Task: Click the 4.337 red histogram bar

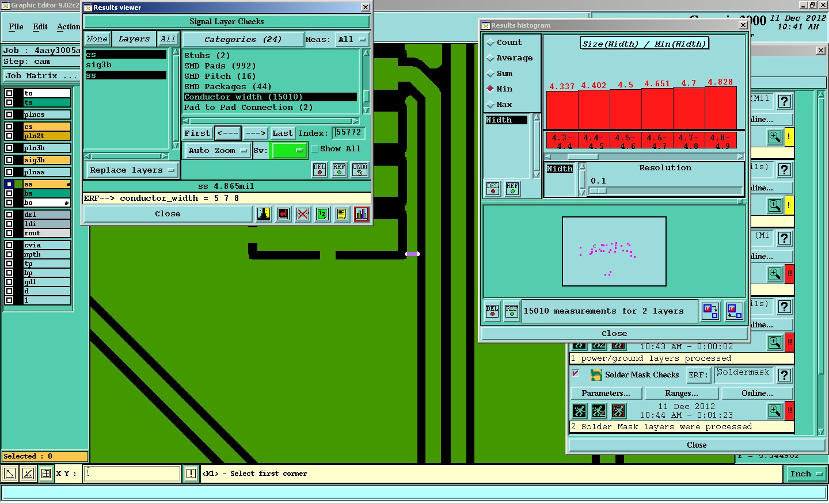Action: pos(562,110)
